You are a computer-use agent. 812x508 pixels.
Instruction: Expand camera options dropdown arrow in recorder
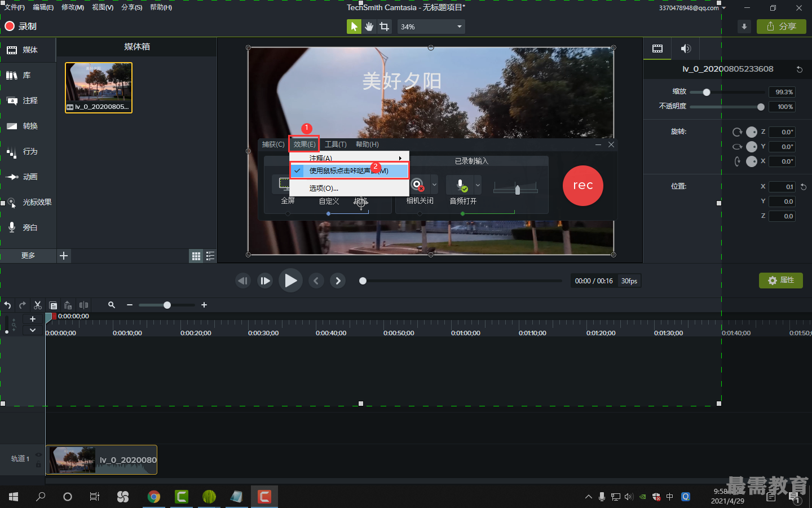point(434,185)
